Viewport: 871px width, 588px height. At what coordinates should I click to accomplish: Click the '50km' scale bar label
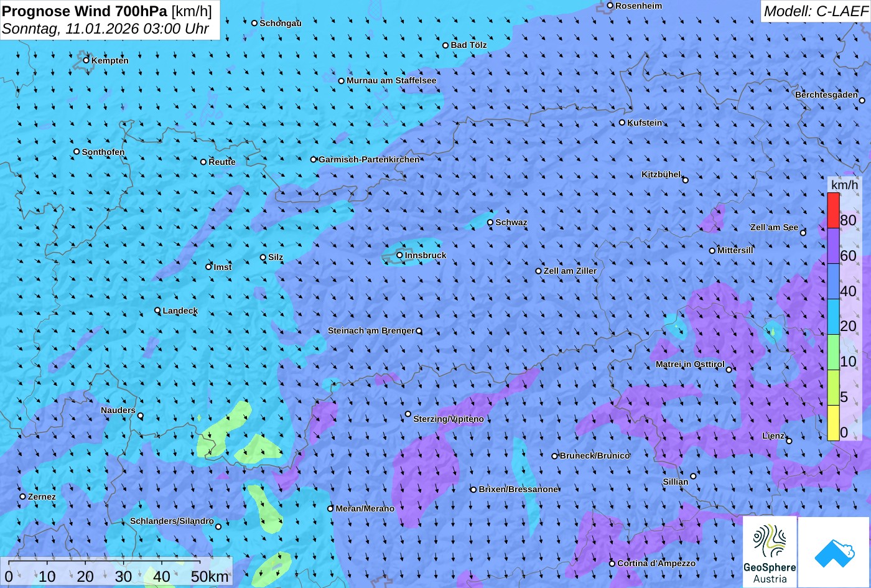point(210,577)
